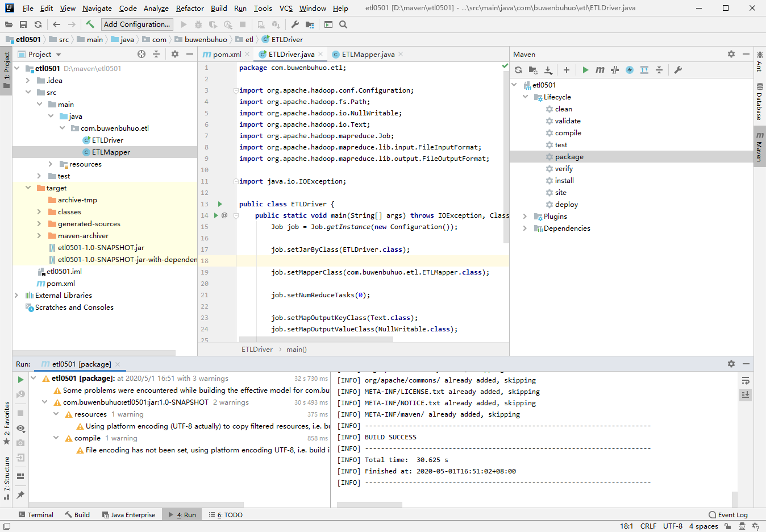Click Generate Sources and Update Folders Maven icon

533,70
